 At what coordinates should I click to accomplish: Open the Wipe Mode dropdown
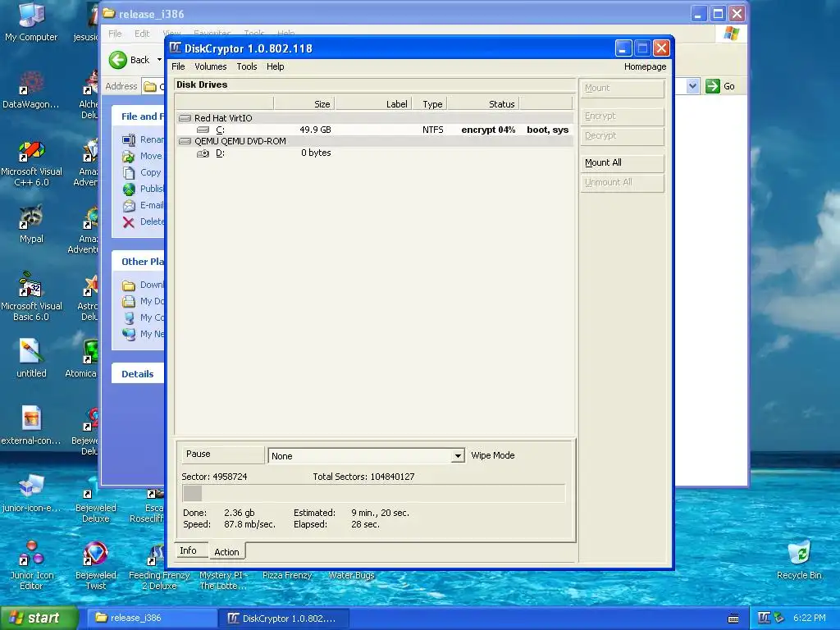click(458, 456)
